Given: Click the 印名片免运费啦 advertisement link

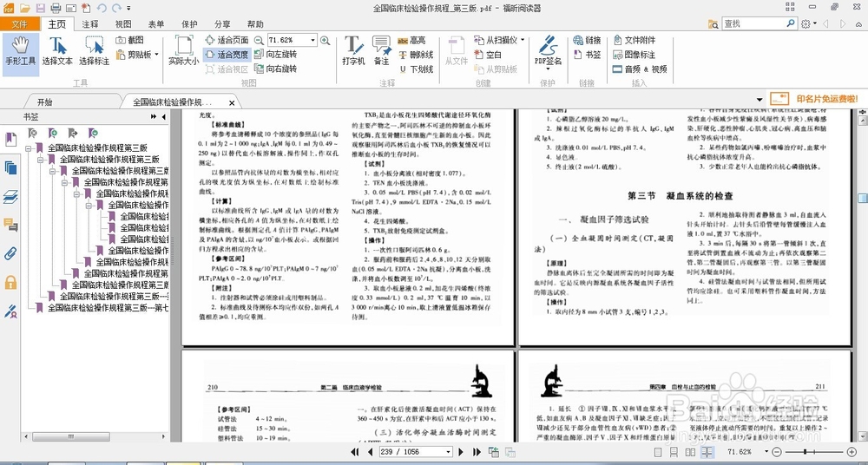Looking at the screenshot, I should 827,99.
